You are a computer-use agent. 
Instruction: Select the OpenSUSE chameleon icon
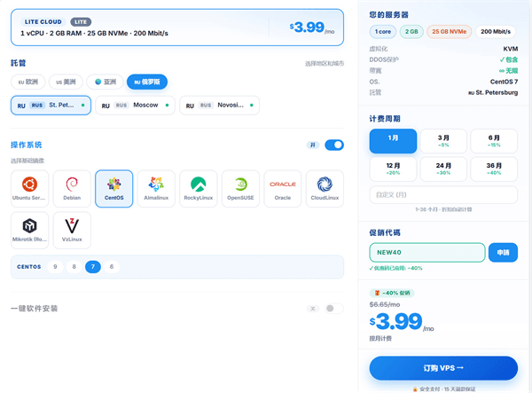point(240,188)
